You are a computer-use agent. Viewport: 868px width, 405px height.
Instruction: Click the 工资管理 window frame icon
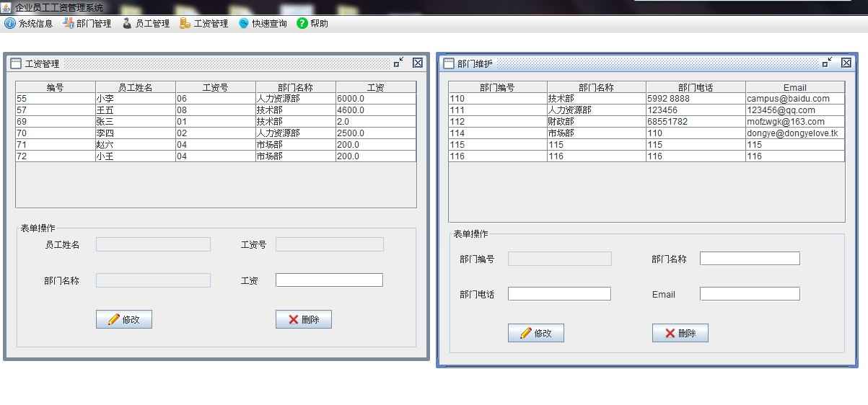(16, 63)
